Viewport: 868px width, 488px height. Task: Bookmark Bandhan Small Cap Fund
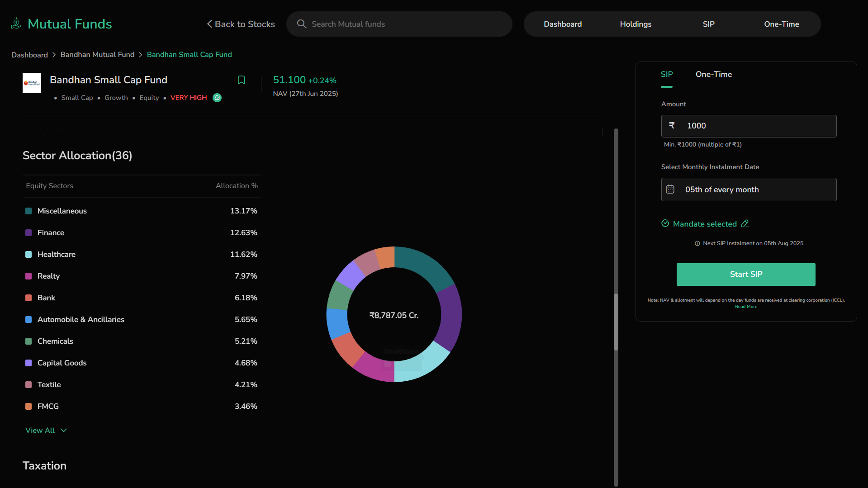click(x=242, y=80)
